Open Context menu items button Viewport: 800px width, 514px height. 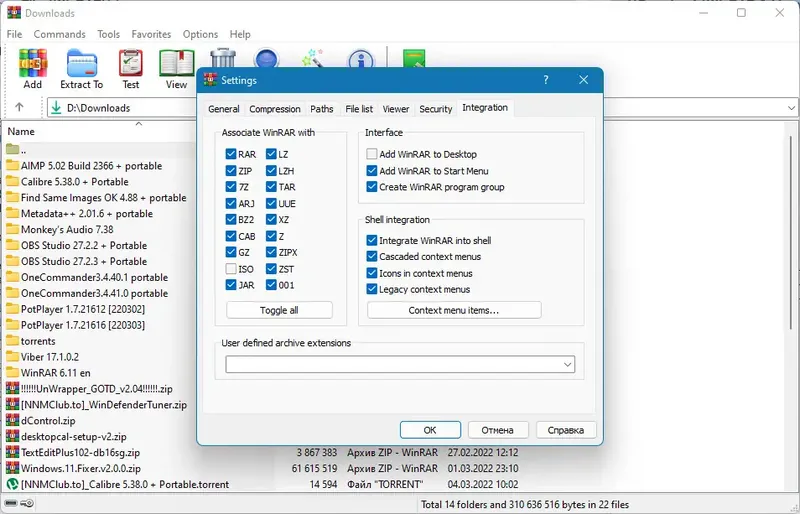[454, 310]
